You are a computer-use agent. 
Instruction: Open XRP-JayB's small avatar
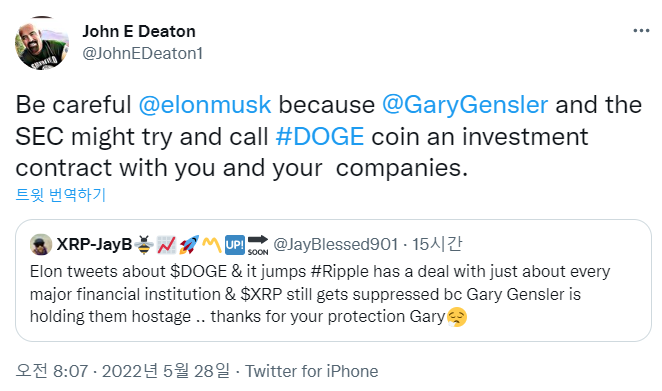tap(41, 244)
